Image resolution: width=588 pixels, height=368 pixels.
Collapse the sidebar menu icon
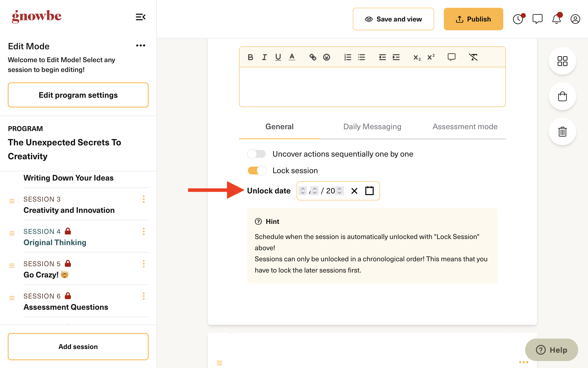140,17
